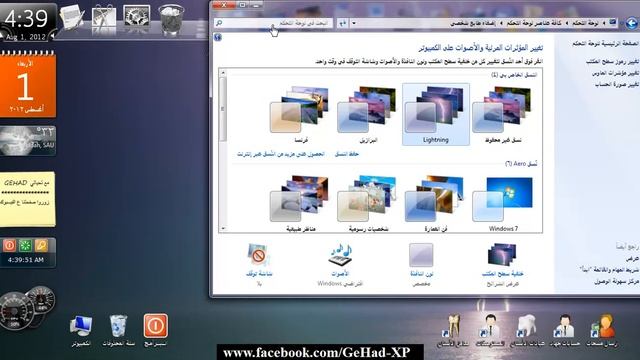Image resolution: width=640 pixels, height=360 pixels.
Task: Open the address bar history dropdown
Action: click(x=354, y=23)
